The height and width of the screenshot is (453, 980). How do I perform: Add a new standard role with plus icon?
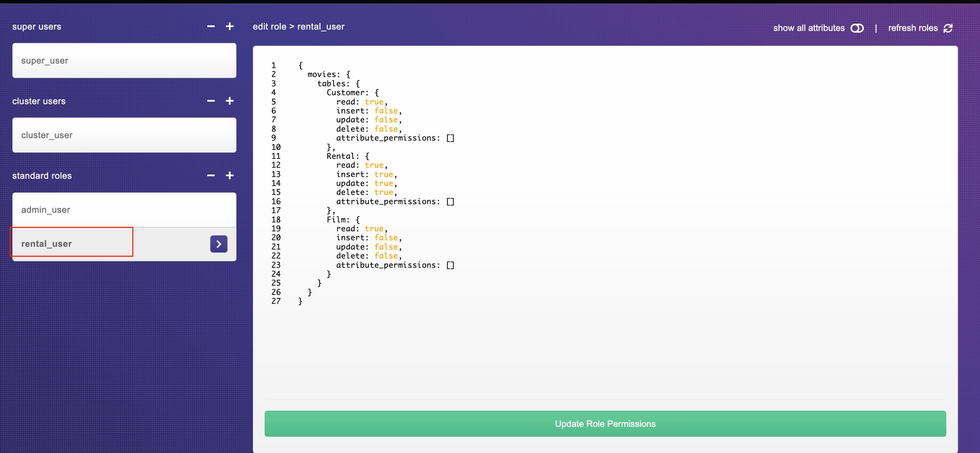click(230, 176)
